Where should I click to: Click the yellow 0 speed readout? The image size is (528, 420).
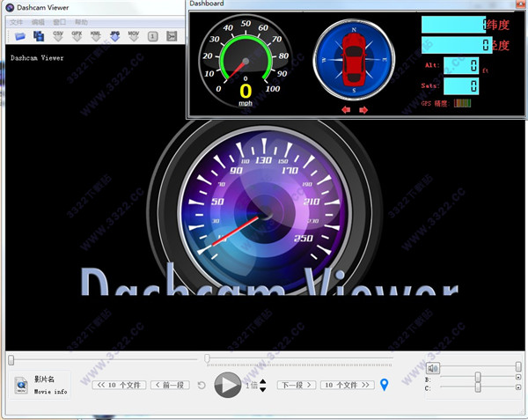coord(246,91)
